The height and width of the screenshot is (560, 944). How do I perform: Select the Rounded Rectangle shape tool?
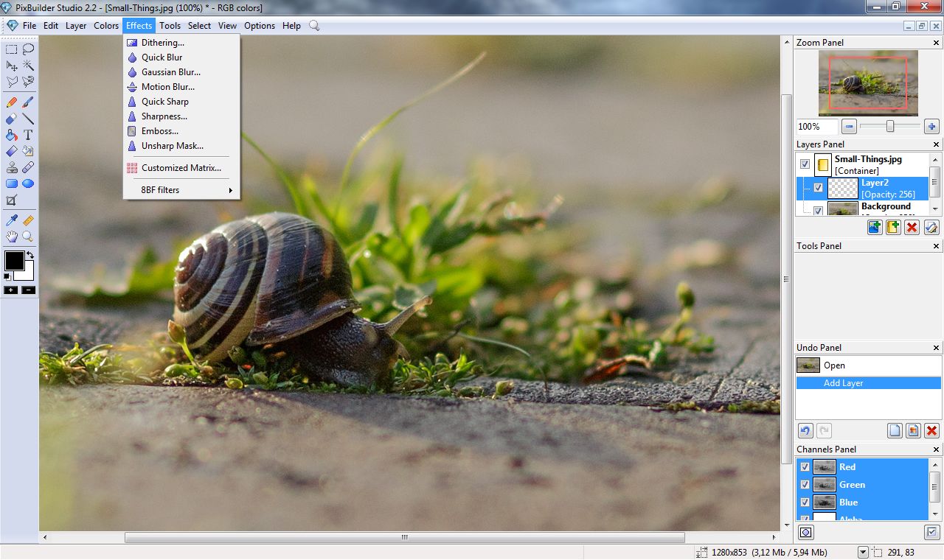12,183
